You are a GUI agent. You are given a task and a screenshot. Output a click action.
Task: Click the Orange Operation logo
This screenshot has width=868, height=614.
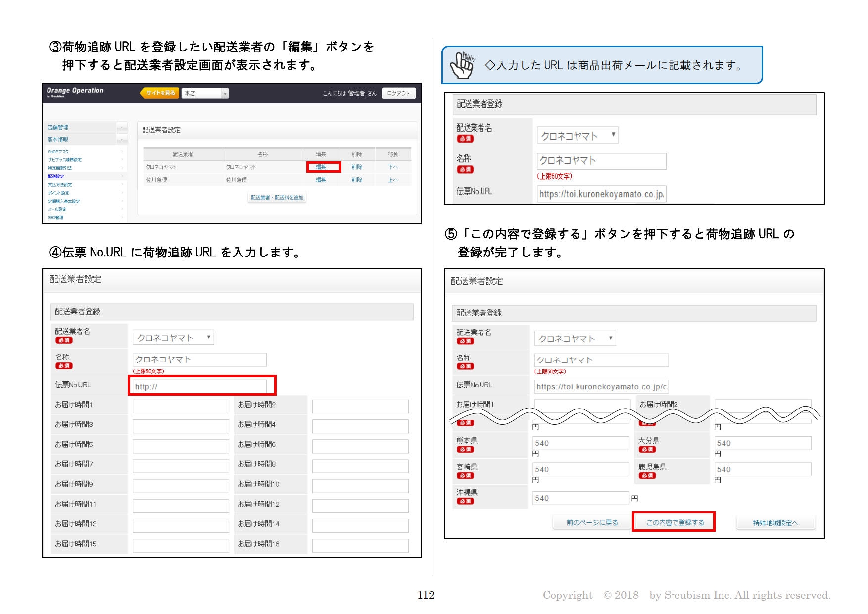(75, 92)
